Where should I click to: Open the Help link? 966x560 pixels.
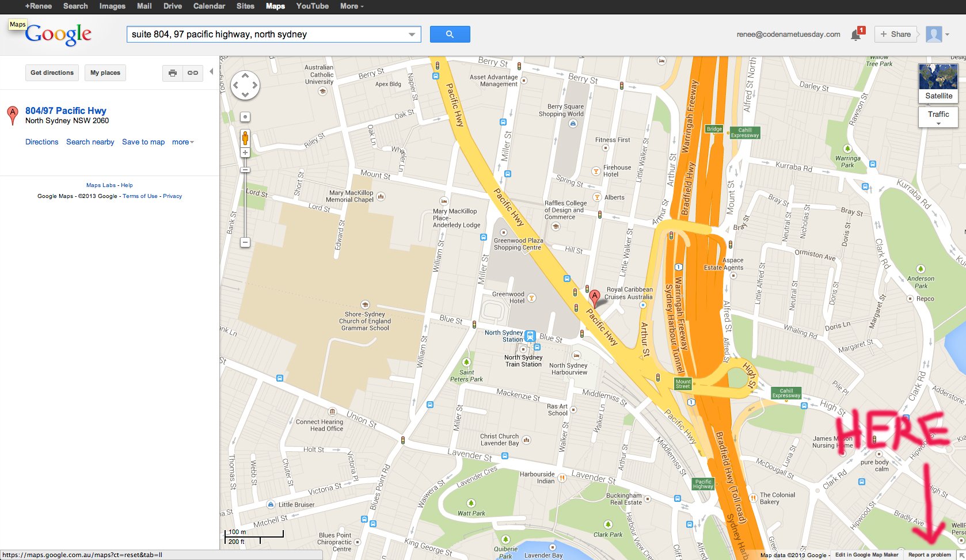pos(127,185)
